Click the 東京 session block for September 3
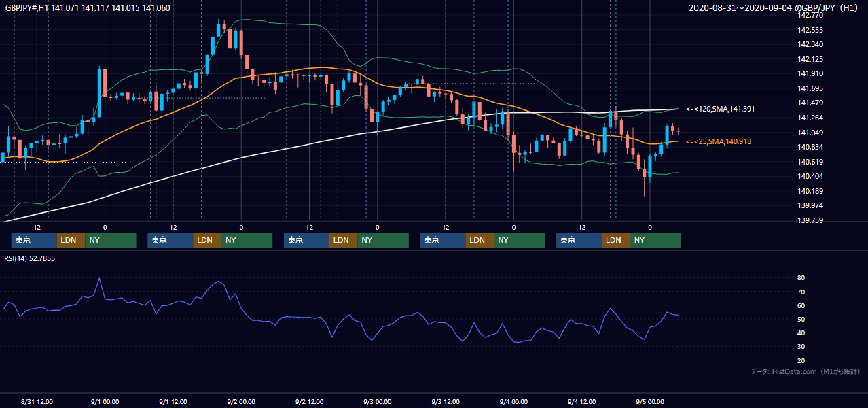868x408 pixels. click(x=443, y=240)
